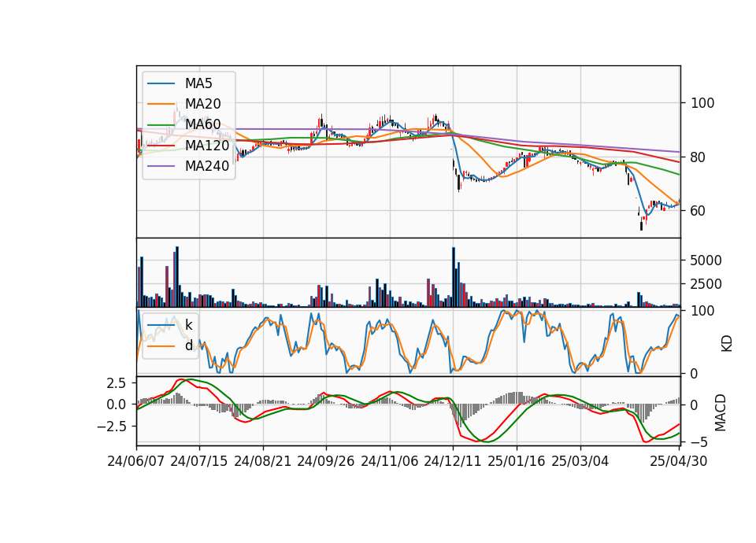Click the MA240 legend label
The width and height of the screenshot is (756, 543).
point(207,166)
